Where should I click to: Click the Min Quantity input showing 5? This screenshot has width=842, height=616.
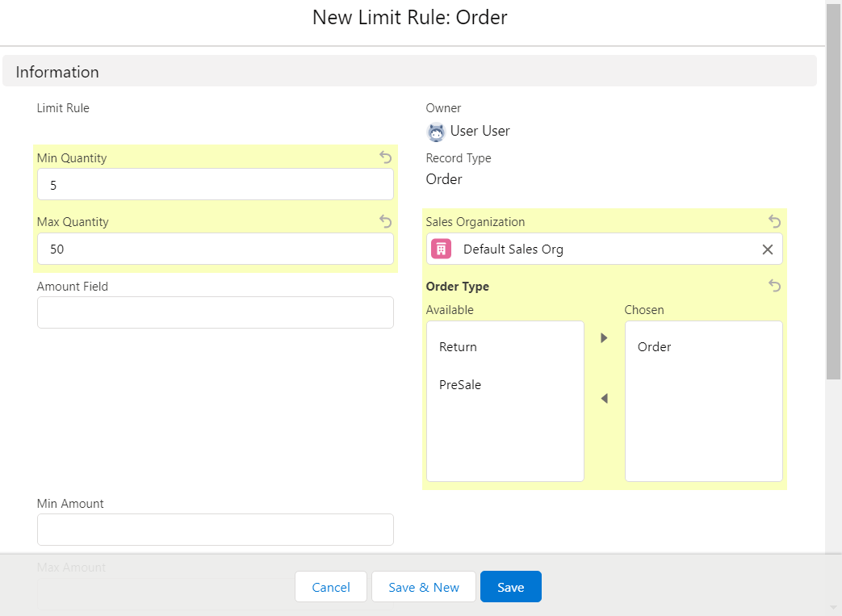point(215,184)
